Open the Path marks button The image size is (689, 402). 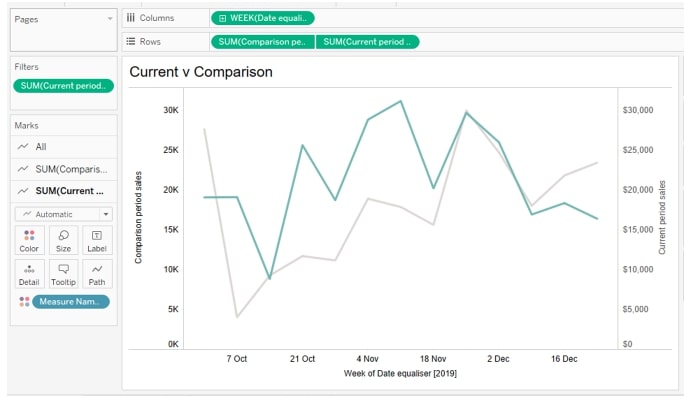97,274
